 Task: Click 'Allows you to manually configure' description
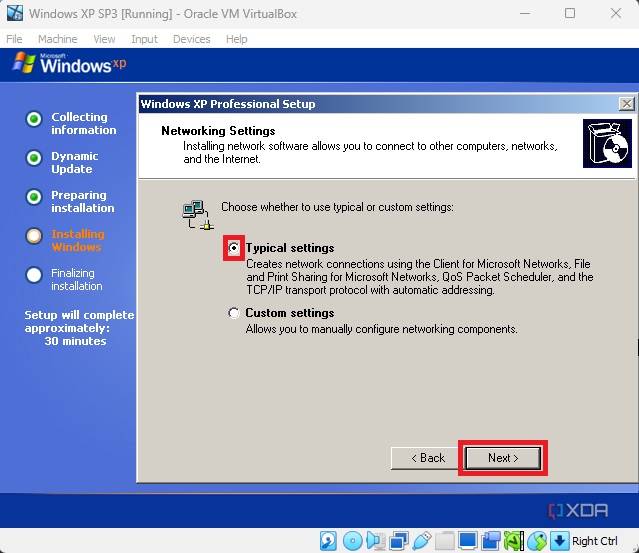381,329
